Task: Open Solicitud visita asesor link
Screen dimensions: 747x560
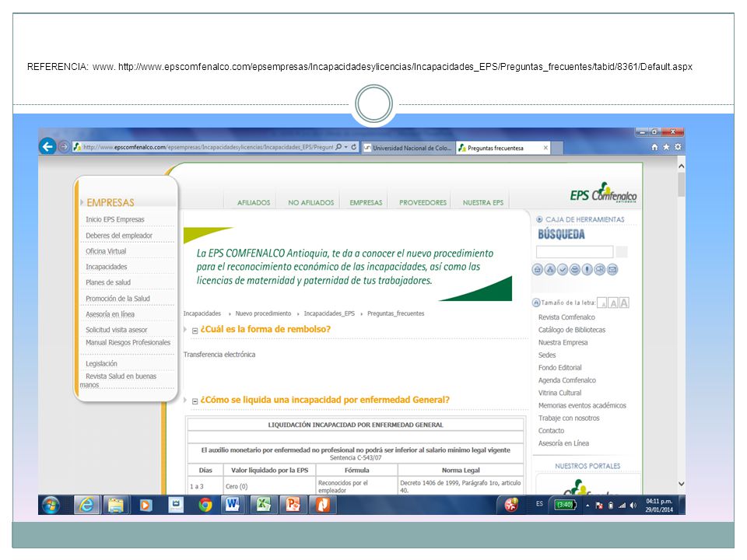Action: [x=116, y=330]
